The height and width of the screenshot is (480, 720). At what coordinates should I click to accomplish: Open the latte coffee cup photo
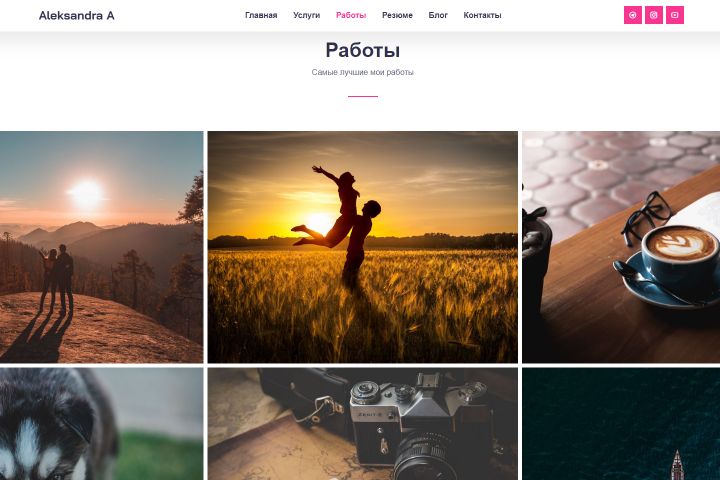click(x=621, y=247)
